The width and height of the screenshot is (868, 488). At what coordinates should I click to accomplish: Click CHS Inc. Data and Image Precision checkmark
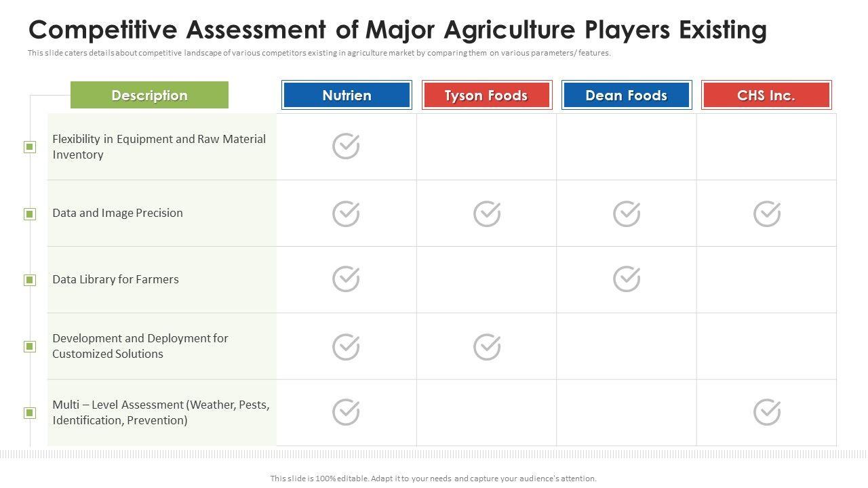pos(767,214)
